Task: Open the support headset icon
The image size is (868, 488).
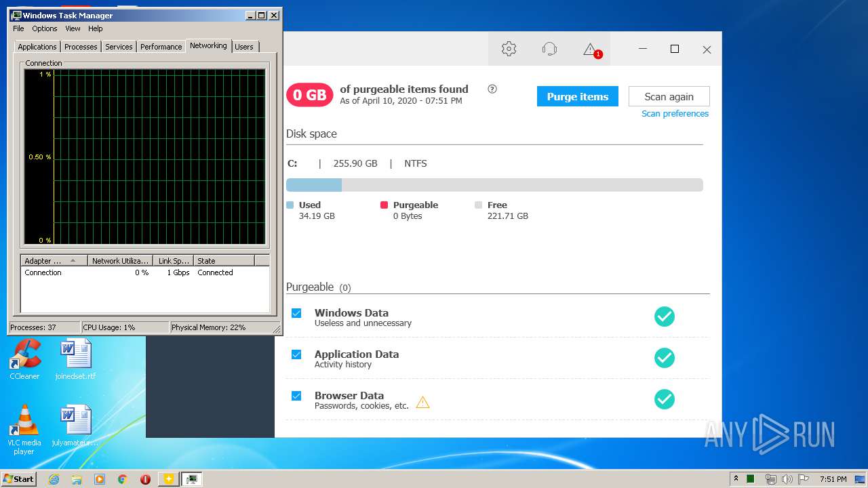Action: point(549,49)
